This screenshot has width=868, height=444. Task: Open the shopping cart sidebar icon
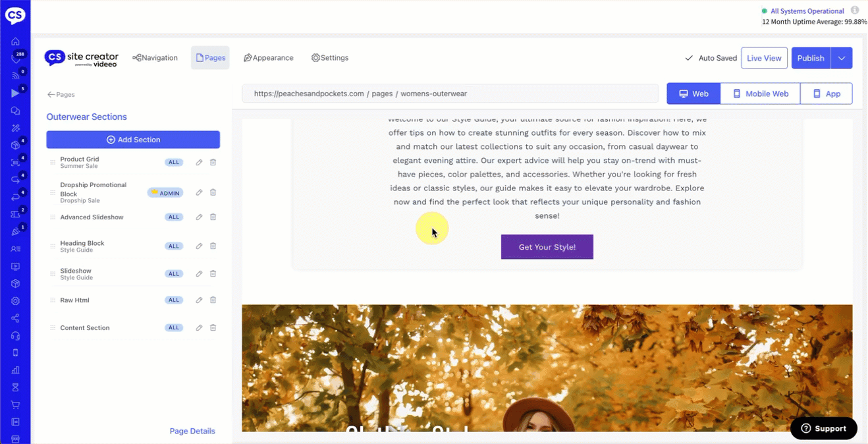tap(15, 404)
